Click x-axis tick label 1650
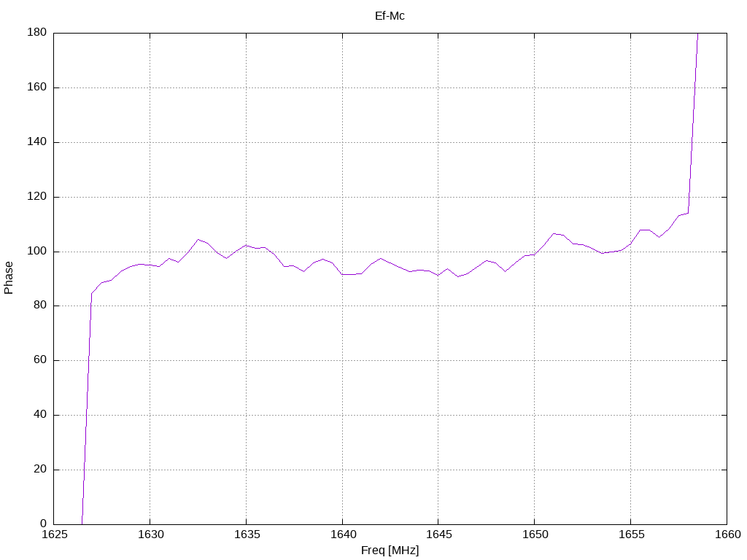The height and width of the screenshot is (560, 747). [x=535, y=534]
